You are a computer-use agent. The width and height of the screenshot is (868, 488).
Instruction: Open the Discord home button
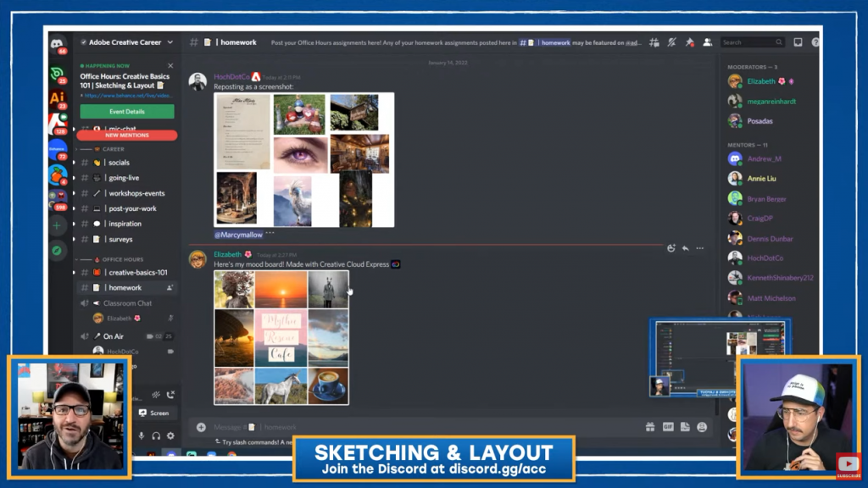57,43
